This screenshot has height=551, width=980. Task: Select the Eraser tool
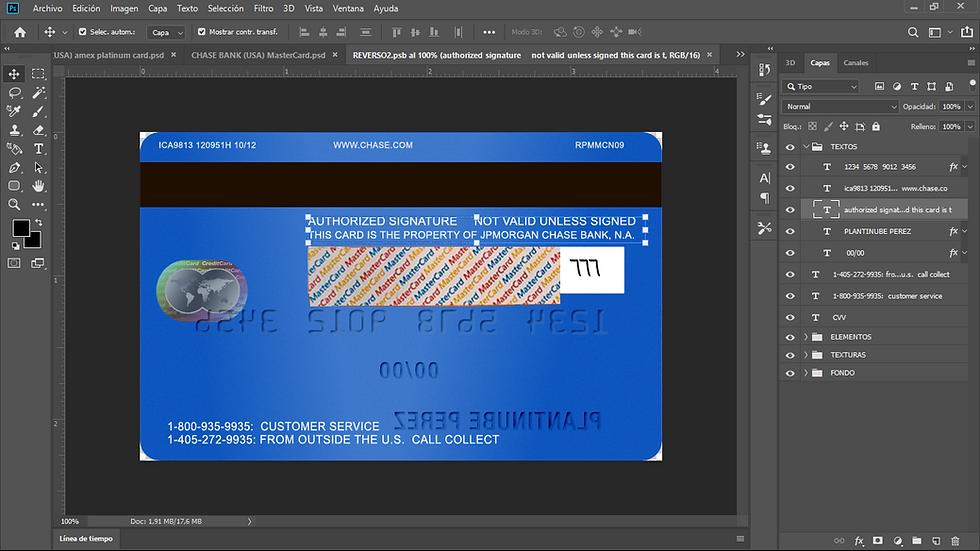click(x=38, y=130)
